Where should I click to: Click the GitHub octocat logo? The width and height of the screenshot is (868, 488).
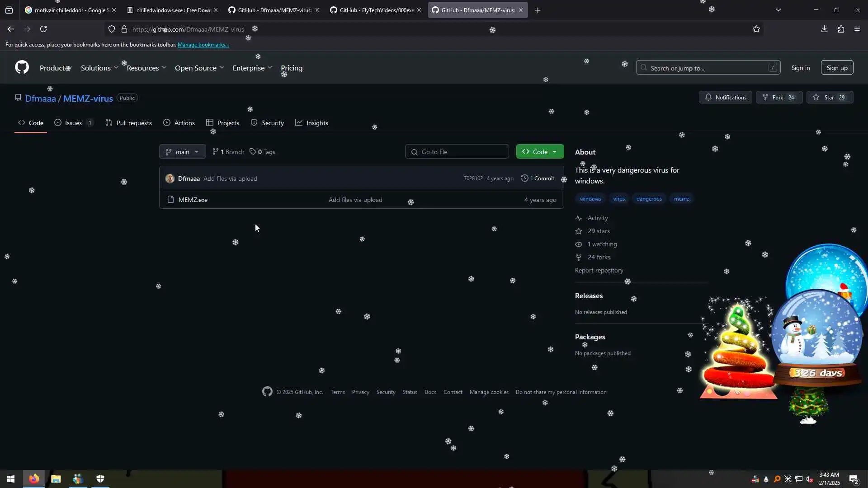[22, 68]
